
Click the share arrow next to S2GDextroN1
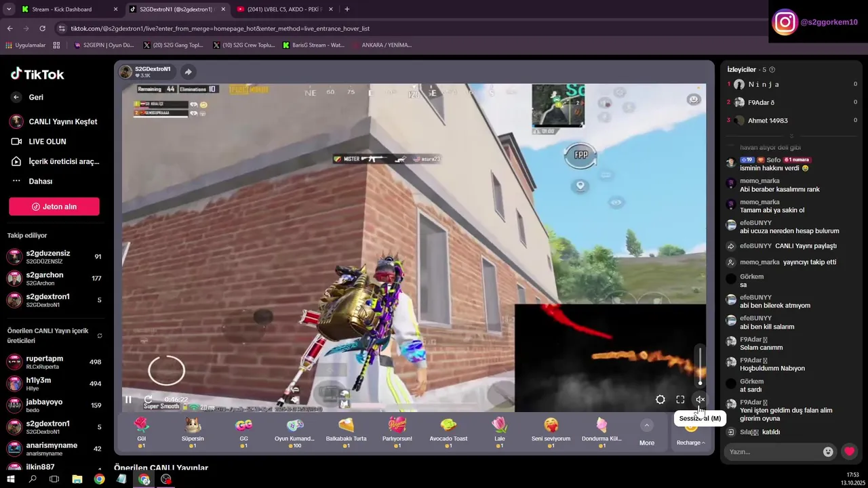[x=188, y=72]
